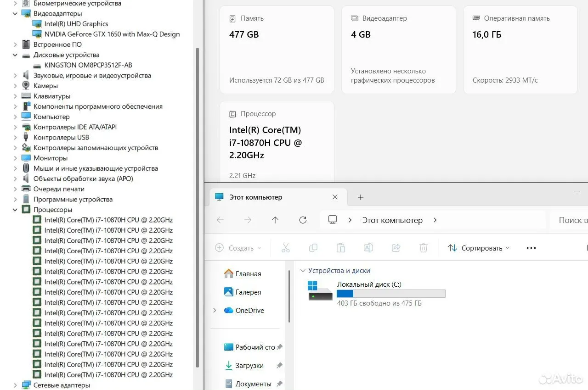Click the Rename icon in File Explorer toolbar
This screenshot has height=390, width=588.
[x=368, y=248]
